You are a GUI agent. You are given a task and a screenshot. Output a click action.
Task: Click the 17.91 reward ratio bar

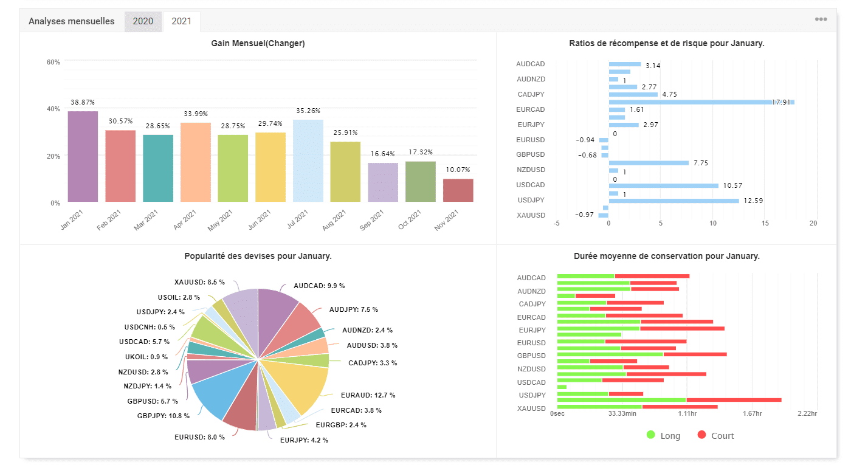pos(699,102)
